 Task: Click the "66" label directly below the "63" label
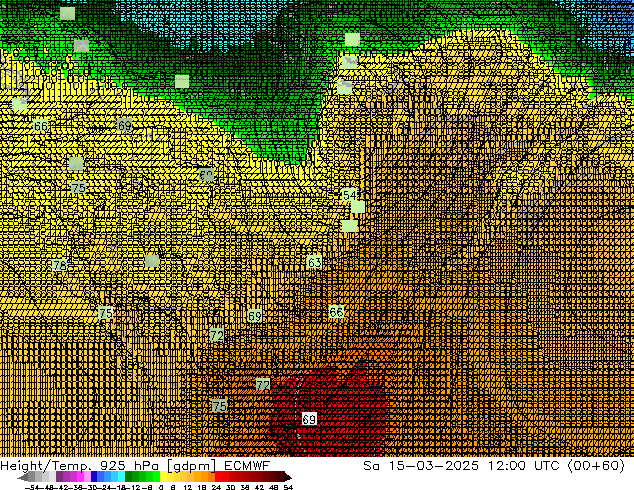tap(336, 312)
